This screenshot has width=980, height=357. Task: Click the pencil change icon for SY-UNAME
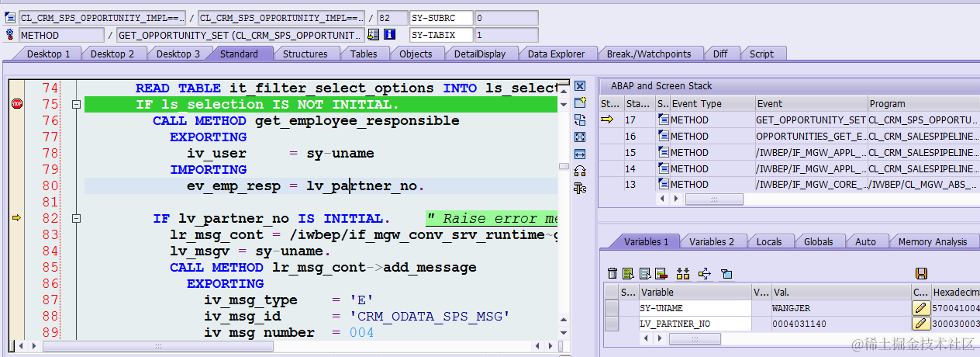coord(921,308)
